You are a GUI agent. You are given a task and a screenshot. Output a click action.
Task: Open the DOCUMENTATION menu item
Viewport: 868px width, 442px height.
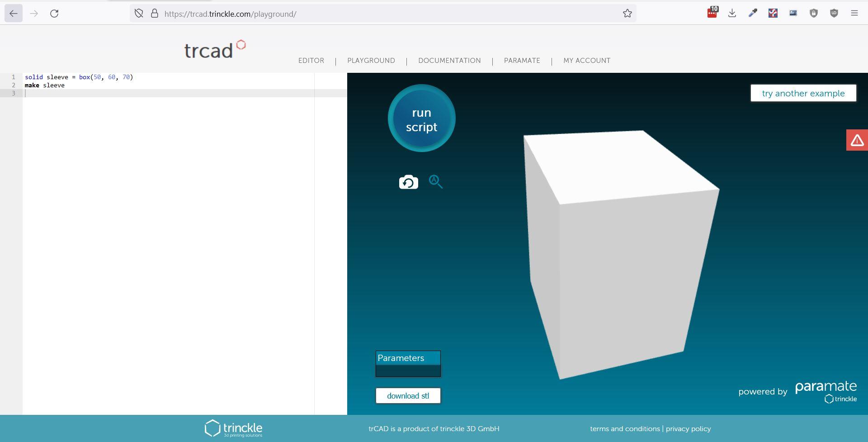[x=449, y=60]
